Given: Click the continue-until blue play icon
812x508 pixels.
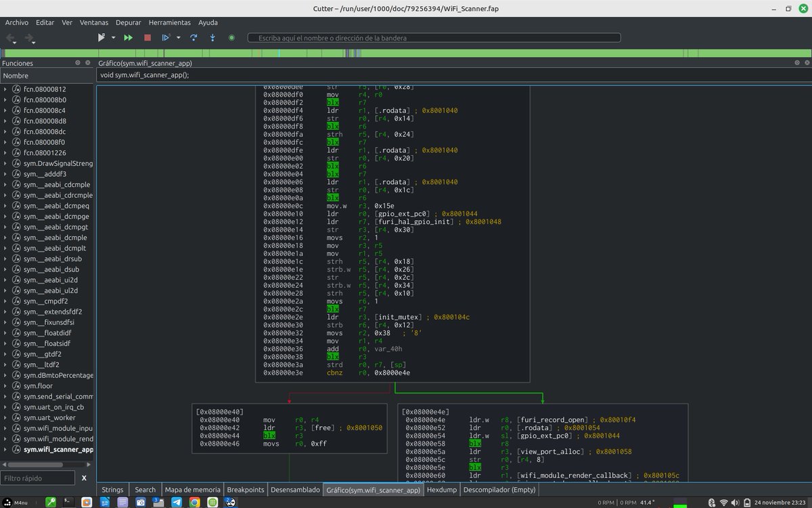Looking at the screenshot, I should pos(166,38).
